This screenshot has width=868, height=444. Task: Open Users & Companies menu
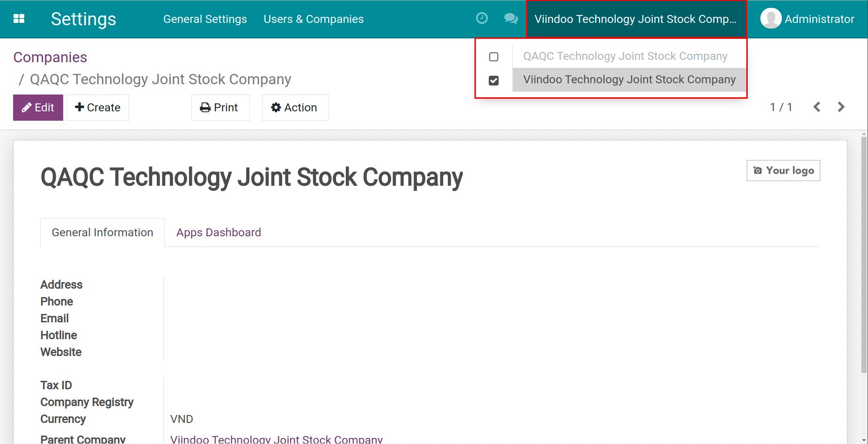point(314,19)
